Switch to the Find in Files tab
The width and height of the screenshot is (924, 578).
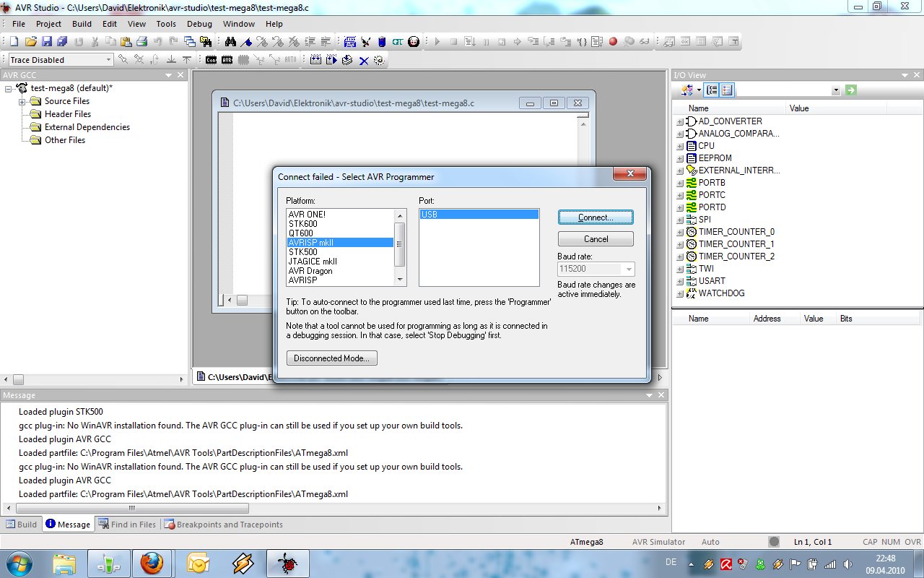tap(127, 525)
